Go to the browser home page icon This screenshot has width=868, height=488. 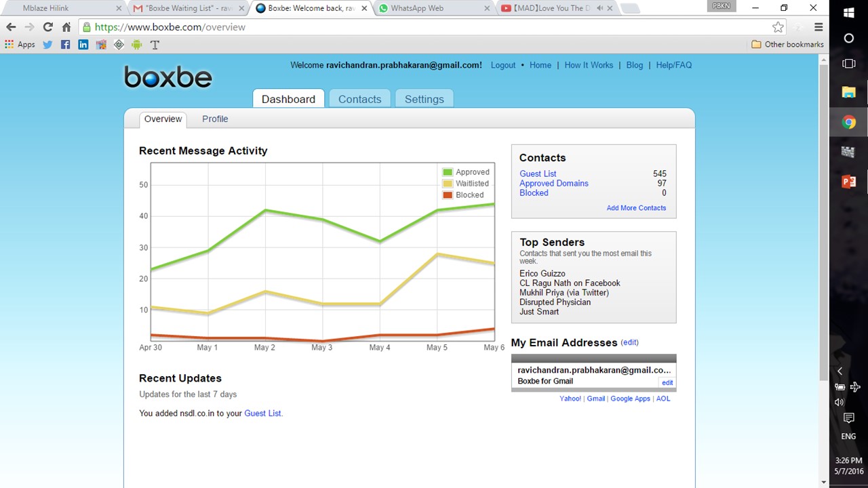tap(66, 27)
